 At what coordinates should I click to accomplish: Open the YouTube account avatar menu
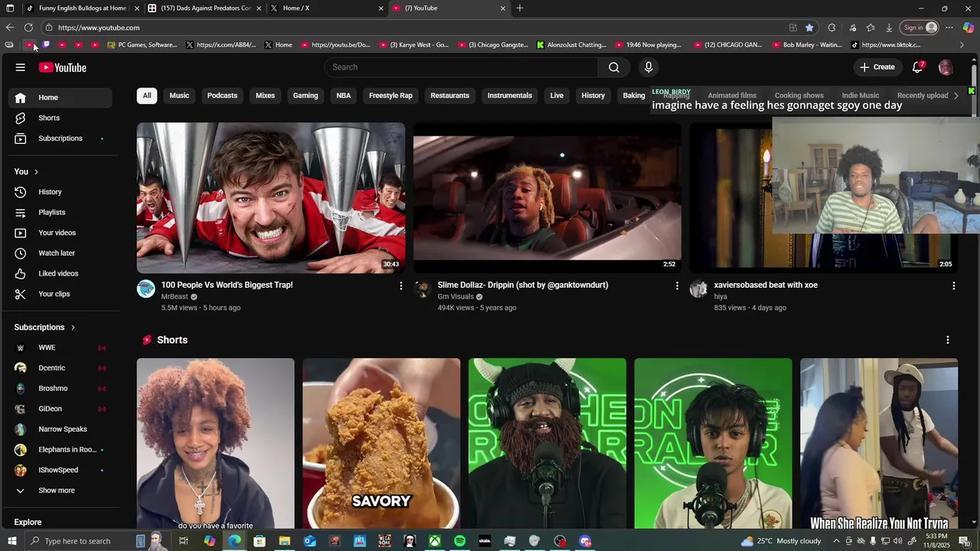coord(946,67)
